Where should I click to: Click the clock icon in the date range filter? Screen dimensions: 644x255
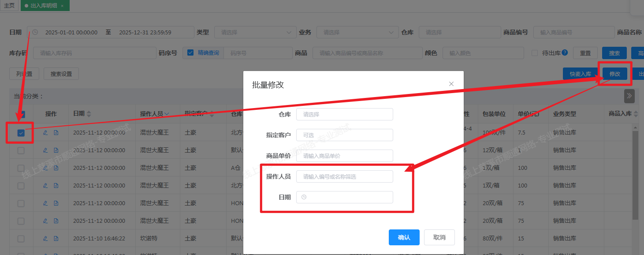pos(35,32)
